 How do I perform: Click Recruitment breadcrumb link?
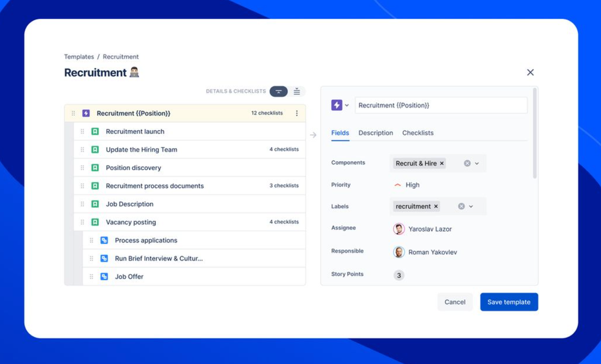click(x=120, y=57)
